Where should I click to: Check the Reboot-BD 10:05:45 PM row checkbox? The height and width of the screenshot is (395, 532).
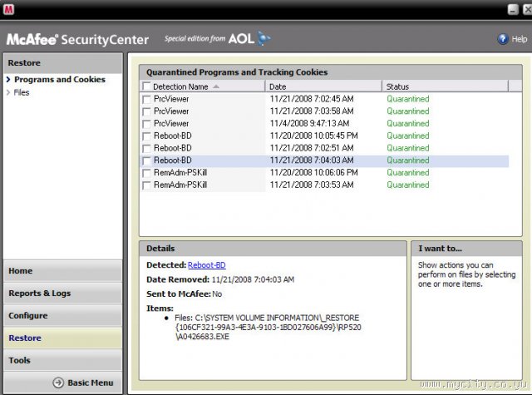[146, 136]
